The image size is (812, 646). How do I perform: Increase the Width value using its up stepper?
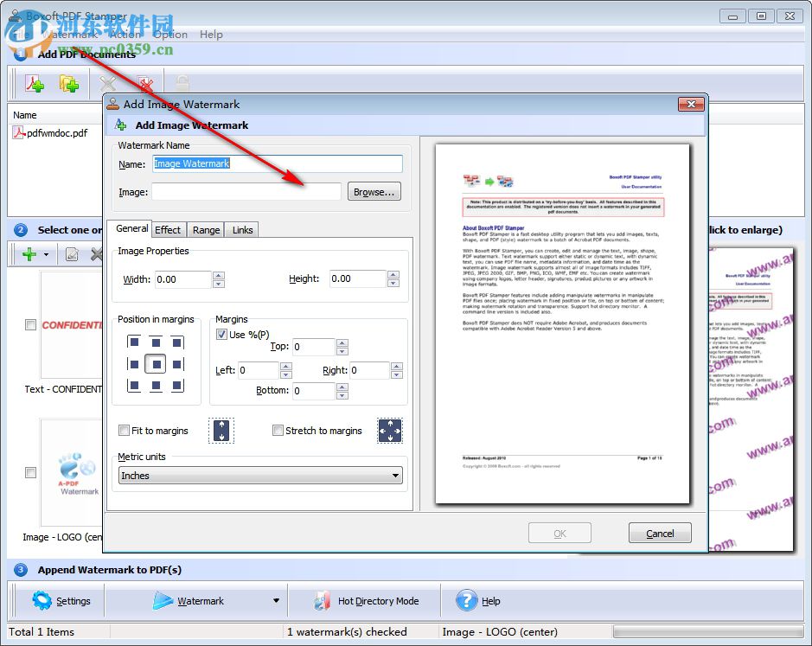220,274
